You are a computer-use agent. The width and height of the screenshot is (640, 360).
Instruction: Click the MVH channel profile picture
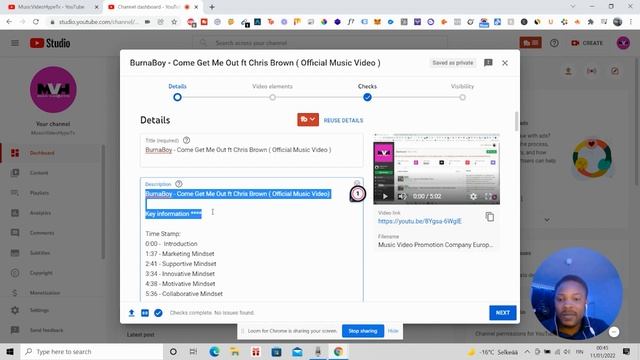(53, 89)
